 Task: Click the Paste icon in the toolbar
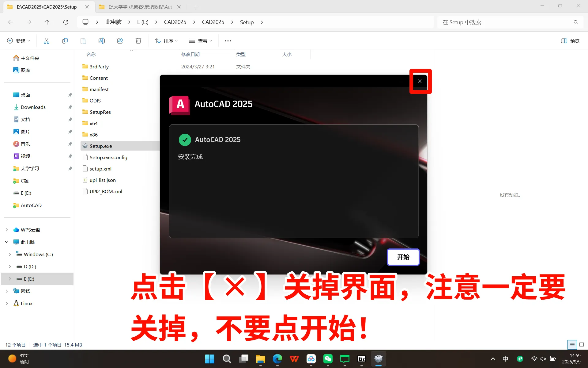(83, 40)
